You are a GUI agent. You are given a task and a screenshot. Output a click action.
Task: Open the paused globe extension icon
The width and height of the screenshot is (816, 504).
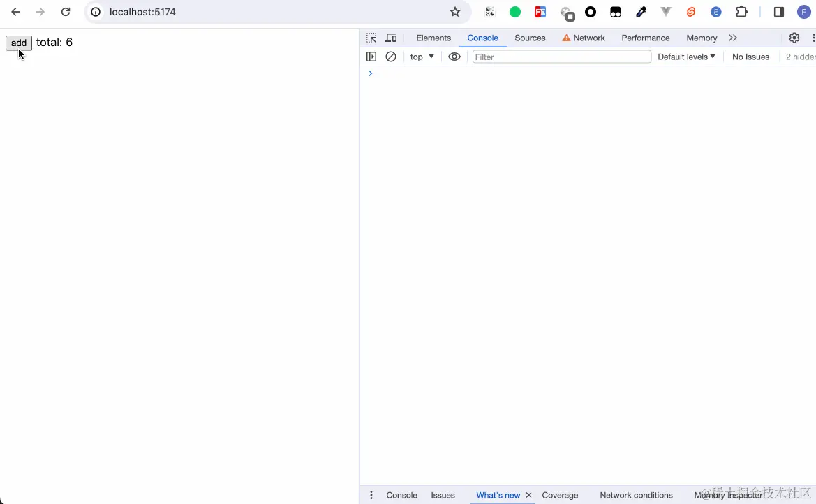pyautogui.click(x=567, y=13)
